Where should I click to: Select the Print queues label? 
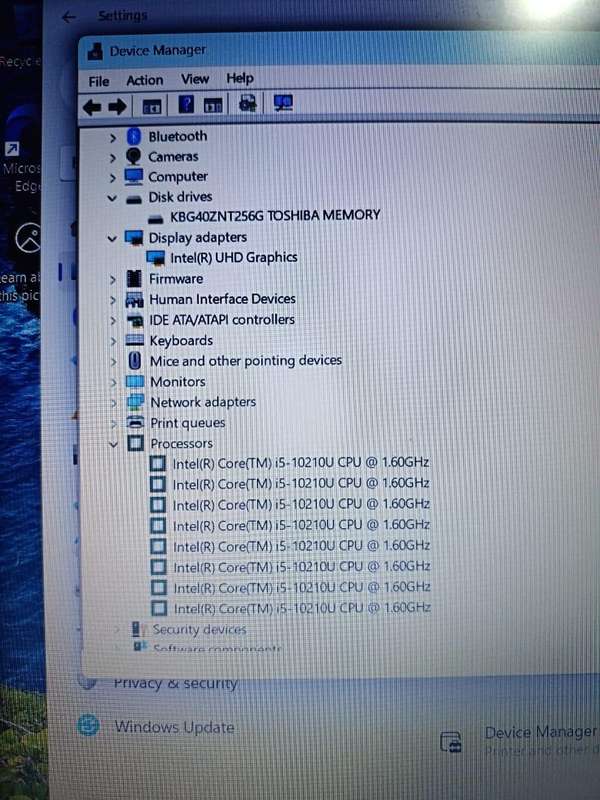click(188, 423)
